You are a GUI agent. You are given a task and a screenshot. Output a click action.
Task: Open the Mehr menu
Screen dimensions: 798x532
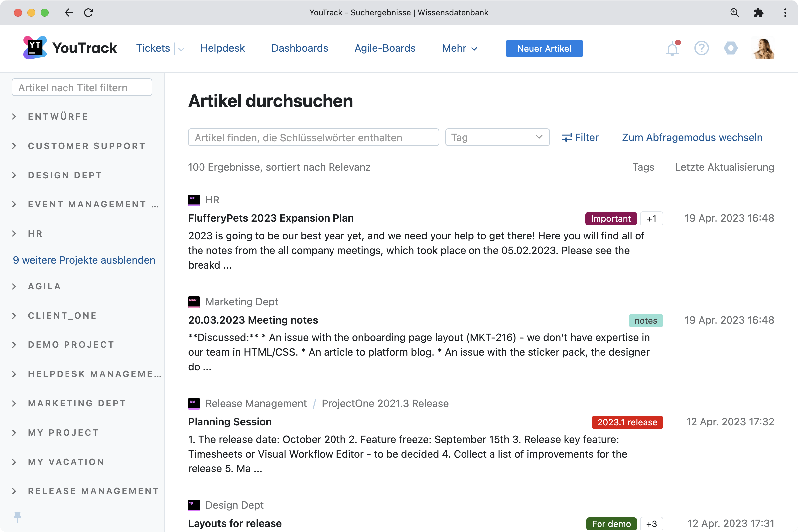point(459,48)
